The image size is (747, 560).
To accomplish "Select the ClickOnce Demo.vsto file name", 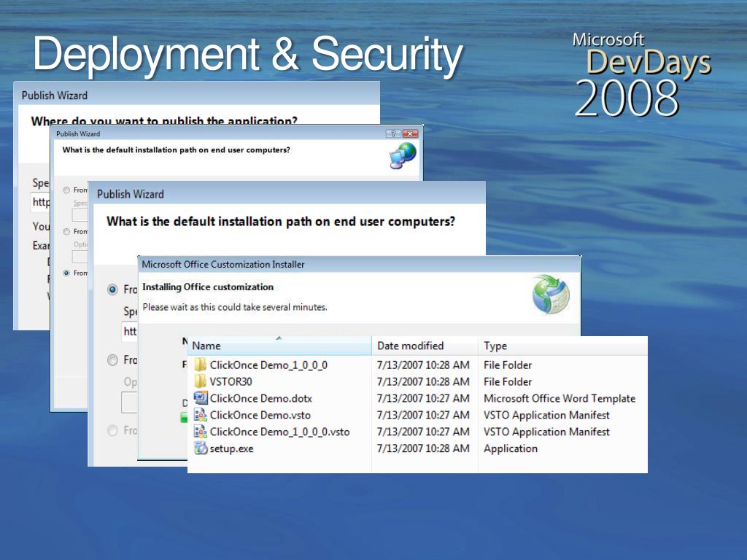I will click(x=260, y=415).
